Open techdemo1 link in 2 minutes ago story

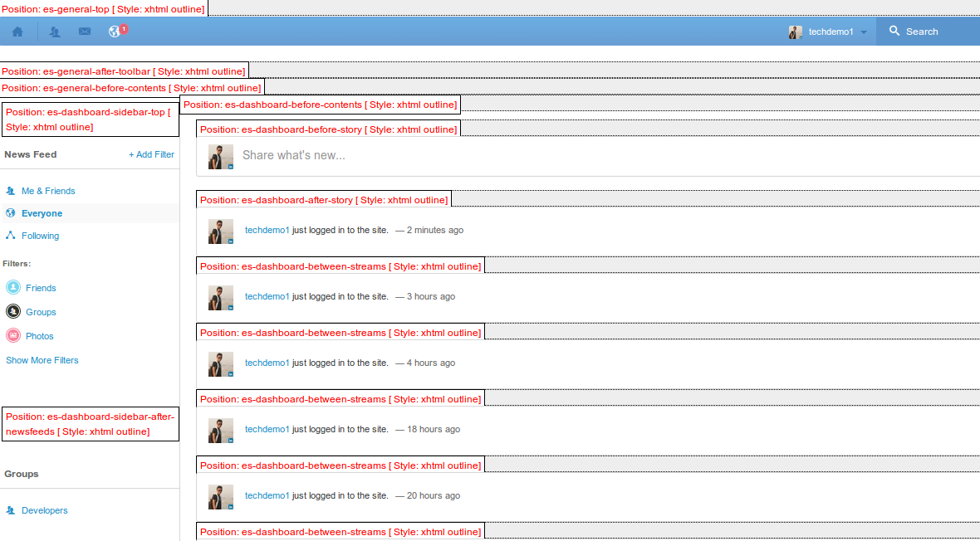click(x=267, y=230)
